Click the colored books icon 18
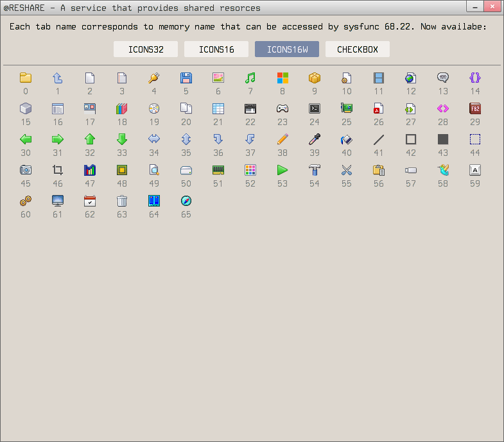Image resolution: width=504 pixels, height=442 pixels. (x=122, y=108)
